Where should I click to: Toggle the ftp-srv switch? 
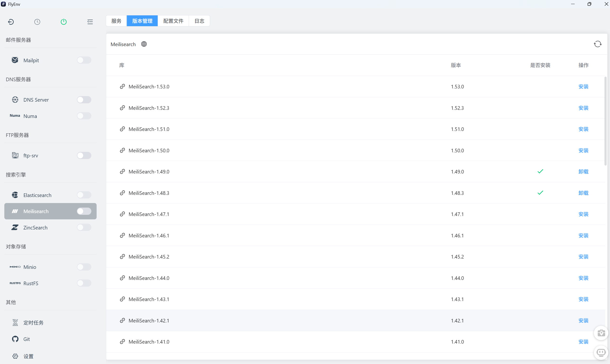84,155
